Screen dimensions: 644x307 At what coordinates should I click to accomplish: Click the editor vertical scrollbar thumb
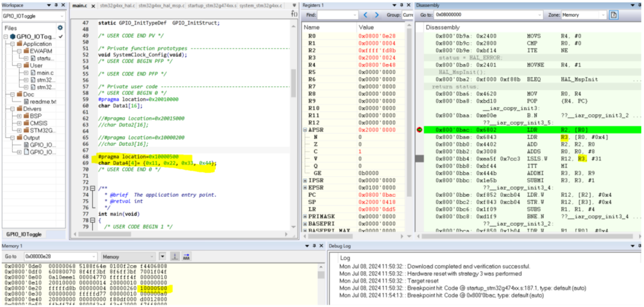[x=293, y=83]
